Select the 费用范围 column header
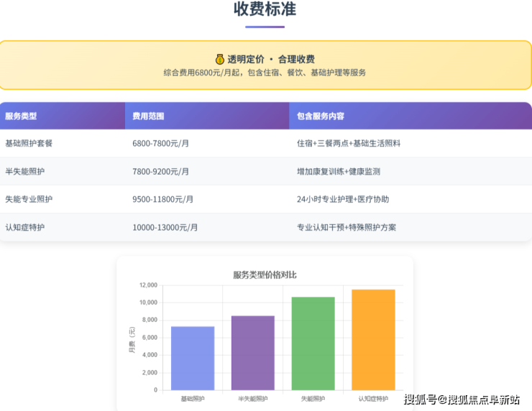The width and height of the screenshot is (532, 411). click(x=148, y=116)
